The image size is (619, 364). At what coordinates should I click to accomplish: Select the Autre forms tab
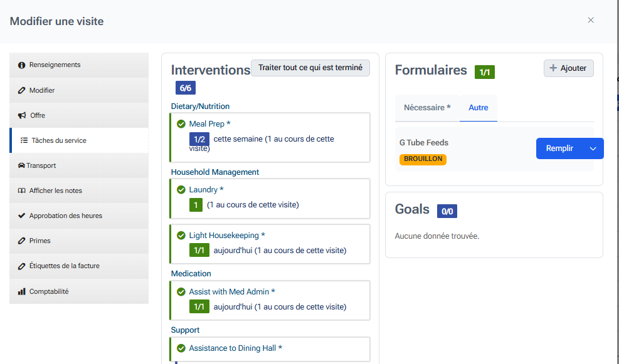point(478,108)
